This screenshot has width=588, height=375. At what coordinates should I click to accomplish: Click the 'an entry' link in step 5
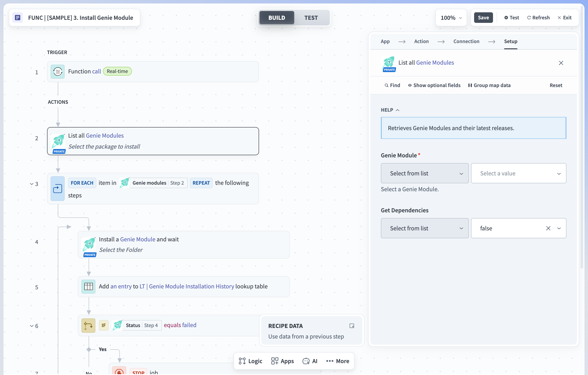[121, 286]
